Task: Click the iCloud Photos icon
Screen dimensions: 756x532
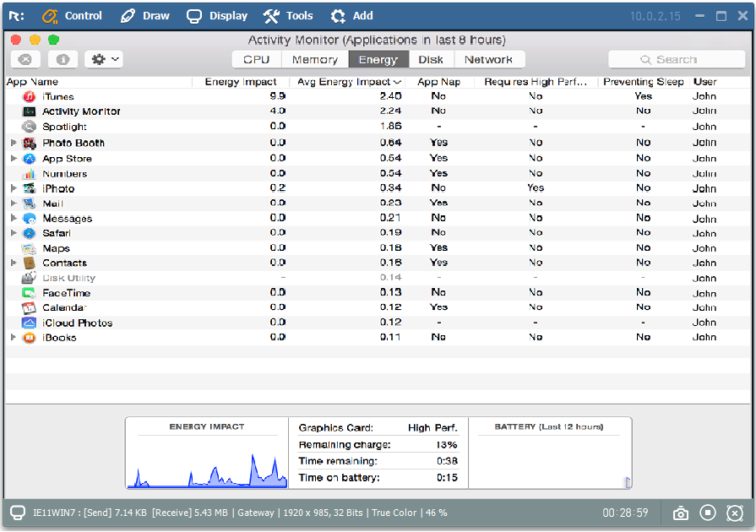Action: point(30,323)
